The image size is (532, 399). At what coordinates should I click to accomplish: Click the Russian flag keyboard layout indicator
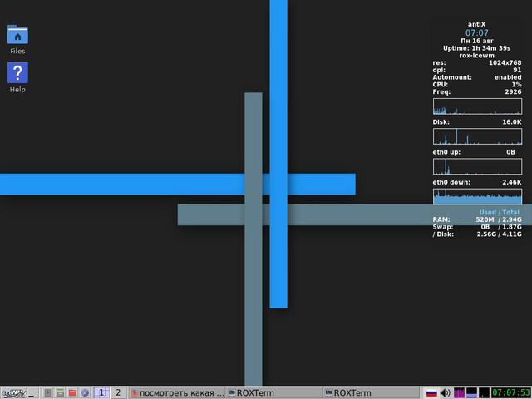coord(431,393)
